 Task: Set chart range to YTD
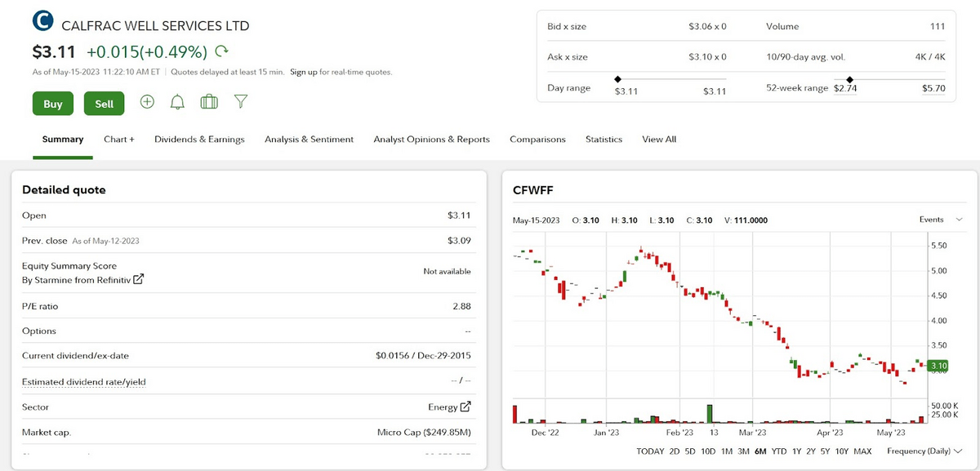[779, 451]
